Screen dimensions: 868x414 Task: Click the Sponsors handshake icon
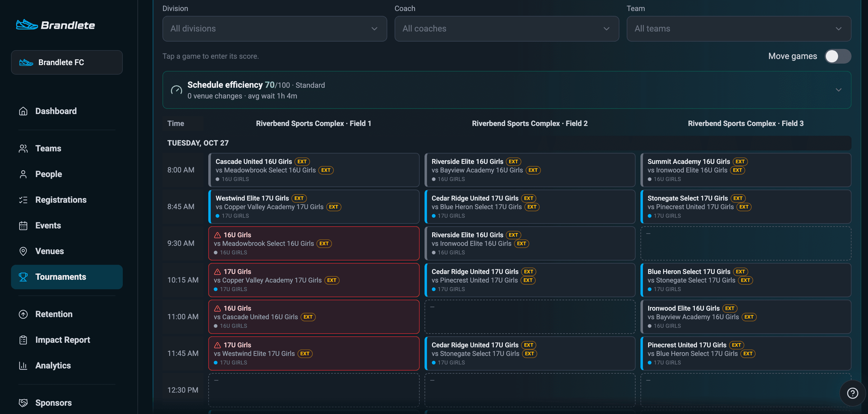[x=23, y=402]
